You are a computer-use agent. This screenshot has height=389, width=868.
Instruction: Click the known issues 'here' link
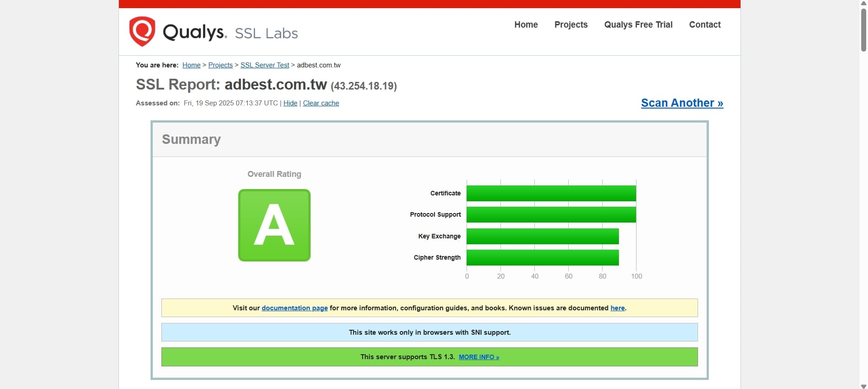click(617, 308)
